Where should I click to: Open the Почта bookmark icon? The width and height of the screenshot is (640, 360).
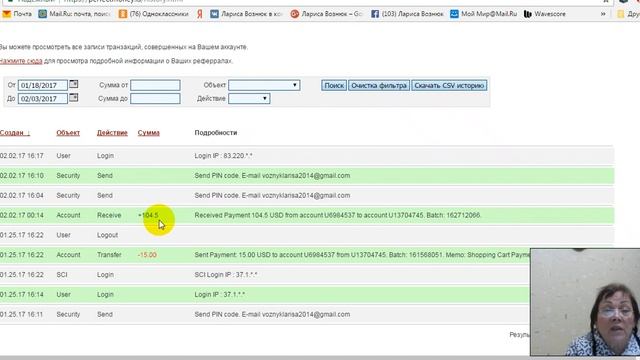click(7, 14)
